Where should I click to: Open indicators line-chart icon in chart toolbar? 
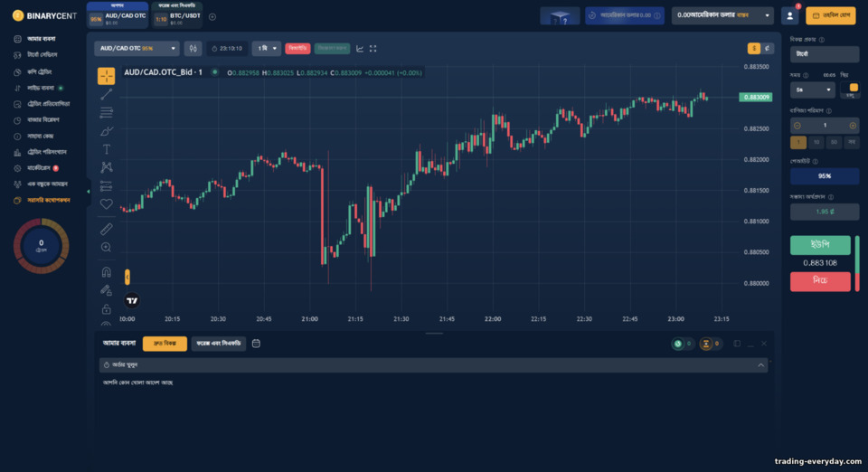(x=360, y=49)
